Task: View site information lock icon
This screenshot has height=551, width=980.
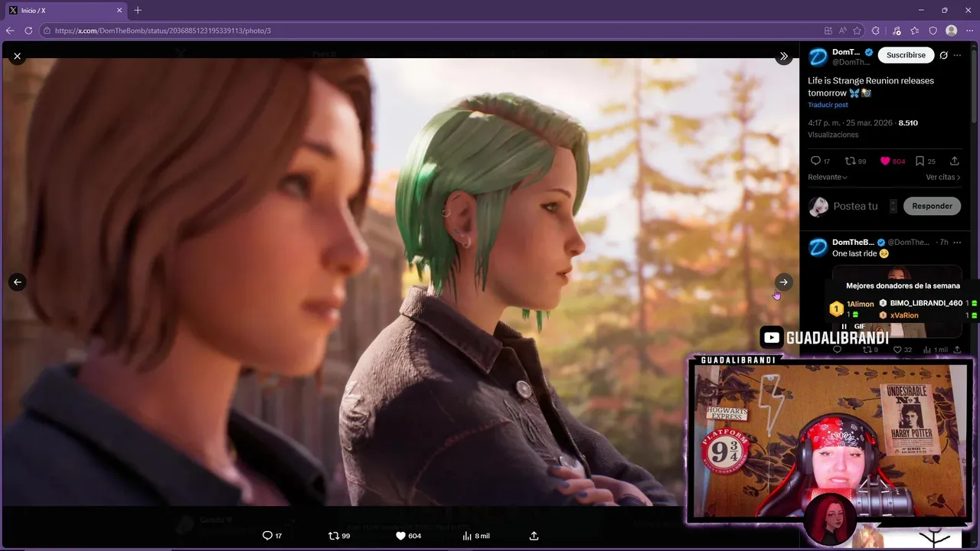Action: pyautogui.click(x=47, y=31)
